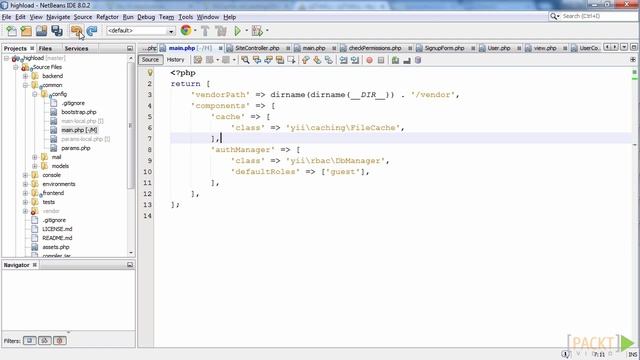640x360 pixels.
Task: Switch to the SignupForm.php tab
Action: 444,48
